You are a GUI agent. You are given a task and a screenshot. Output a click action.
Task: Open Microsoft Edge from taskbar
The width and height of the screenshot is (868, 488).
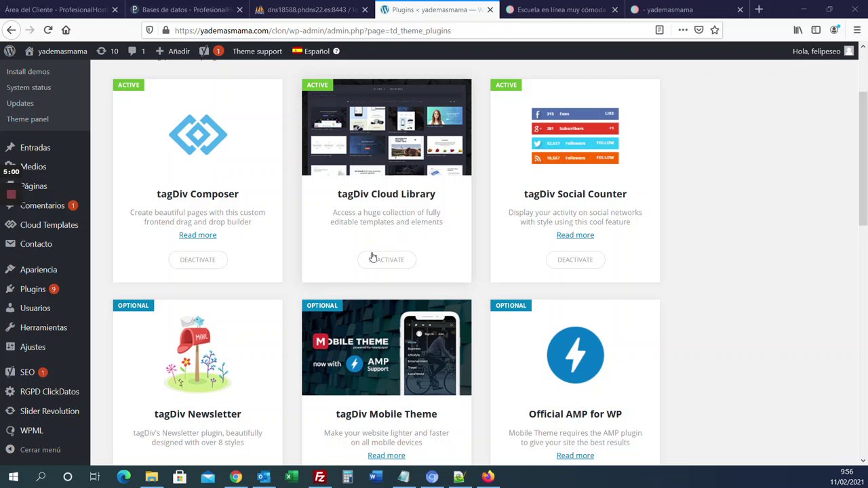click(x=123, y=476)
